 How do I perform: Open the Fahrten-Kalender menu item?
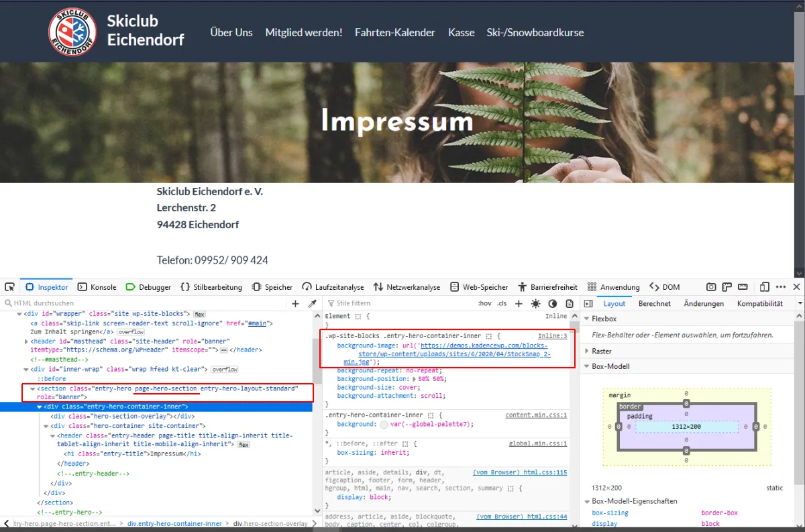395,32
